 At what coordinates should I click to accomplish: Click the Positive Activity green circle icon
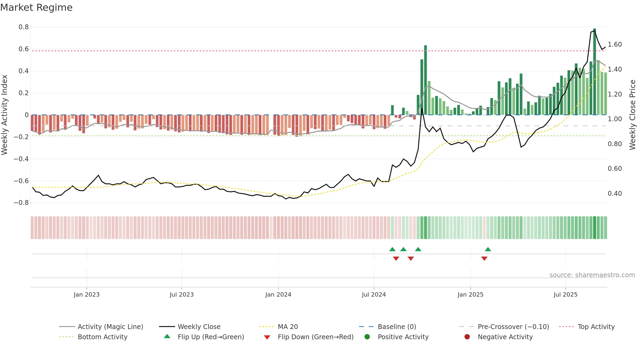(367, 337)
